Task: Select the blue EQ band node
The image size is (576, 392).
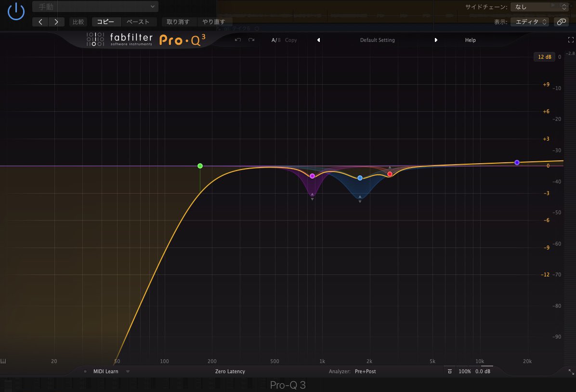Action: coord(360,178)
